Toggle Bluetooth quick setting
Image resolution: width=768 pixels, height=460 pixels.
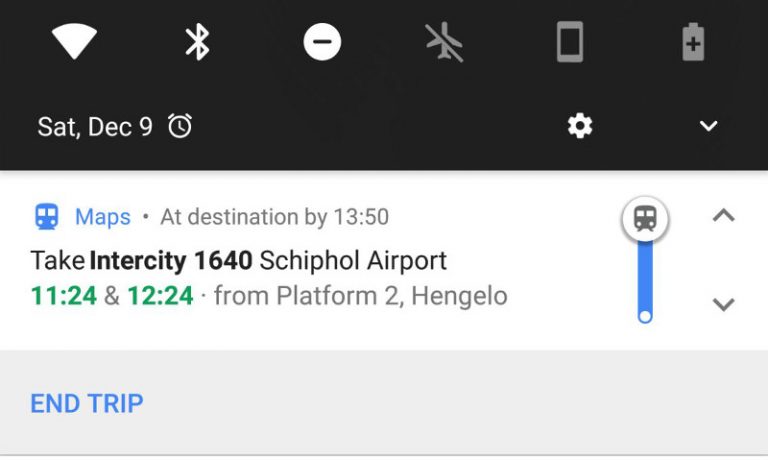198,42
